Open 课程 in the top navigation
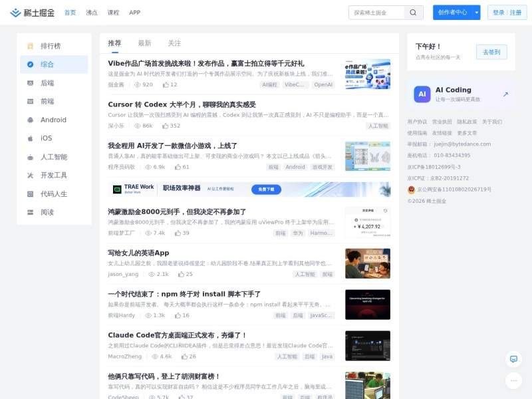Image resolution: width=532 pixels, height=399 pixels. [113, 13]
